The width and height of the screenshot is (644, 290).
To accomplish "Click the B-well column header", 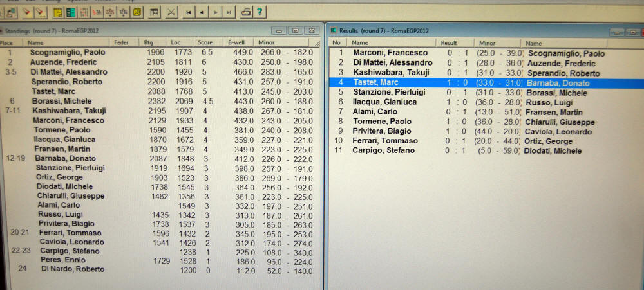I will [238, 42].
